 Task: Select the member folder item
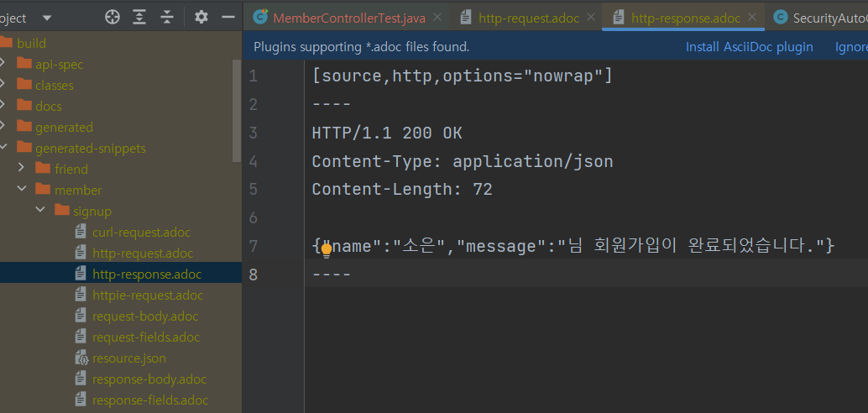point(78,190)
